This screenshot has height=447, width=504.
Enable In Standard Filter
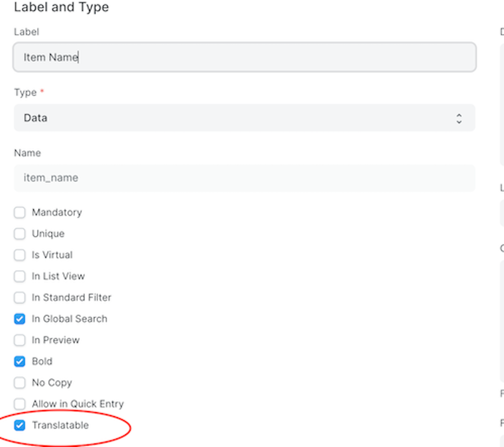tap(19, 297)
